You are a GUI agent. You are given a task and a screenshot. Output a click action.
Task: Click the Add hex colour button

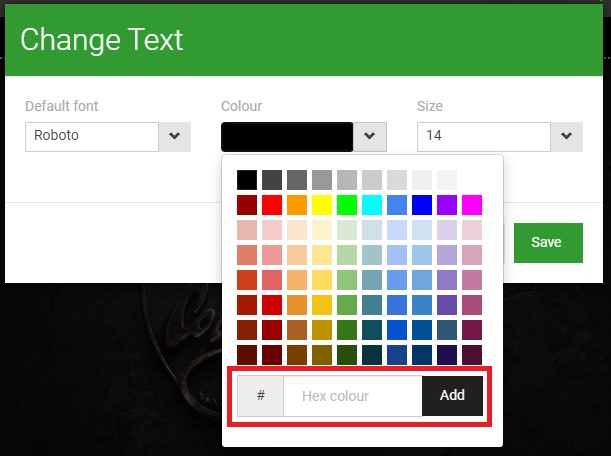[452, 396]
